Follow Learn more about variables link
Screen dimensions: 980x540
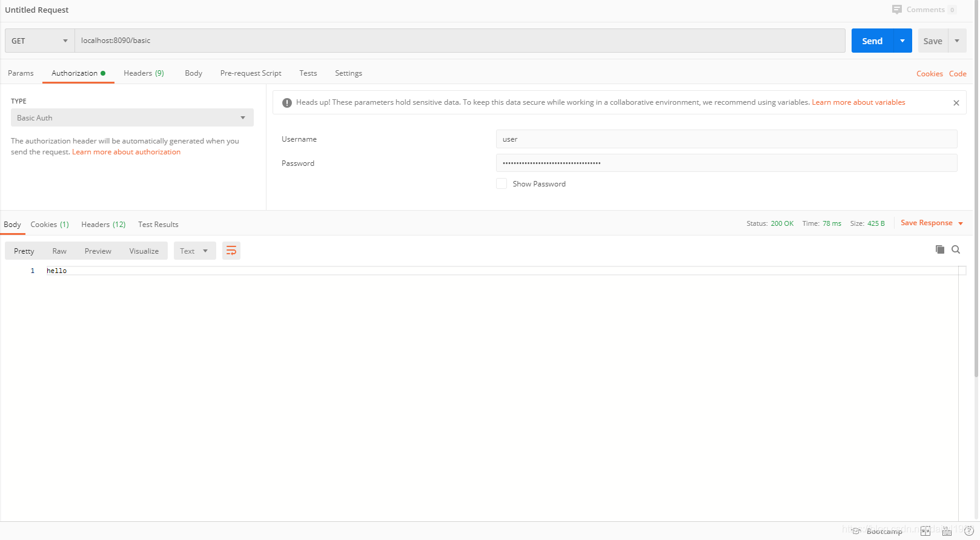click(x=858, y=102)
